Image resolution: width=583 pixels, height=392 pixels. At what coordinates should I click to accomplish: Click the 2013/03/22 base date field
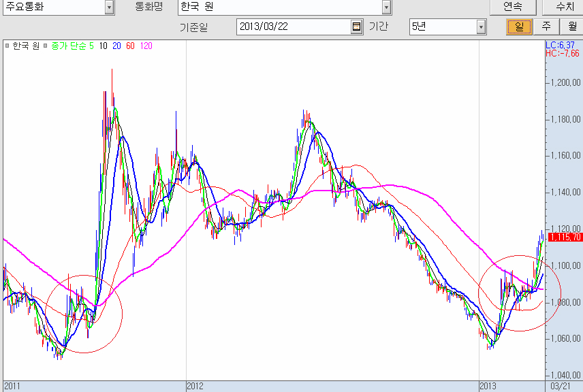point(293,27)
